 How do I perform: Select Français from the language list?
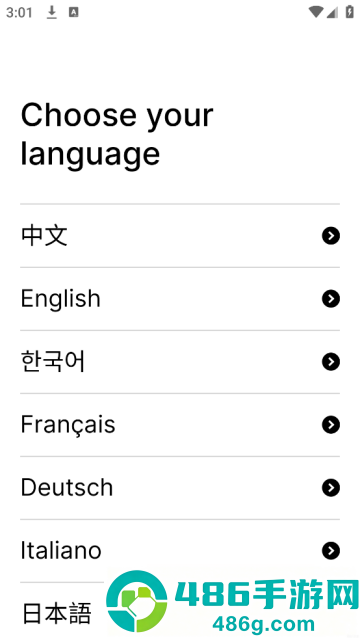click(180, 425)
